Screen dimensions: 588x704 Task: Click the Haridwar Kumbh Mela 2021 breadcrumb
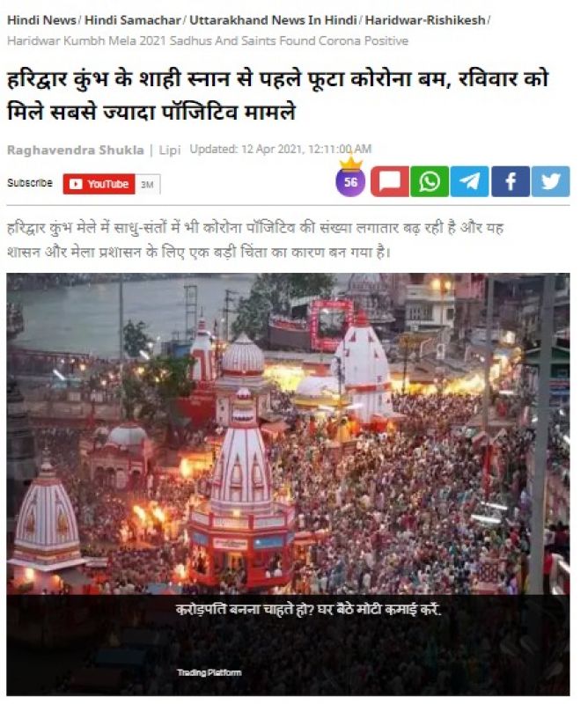click(x=208, y=40)
